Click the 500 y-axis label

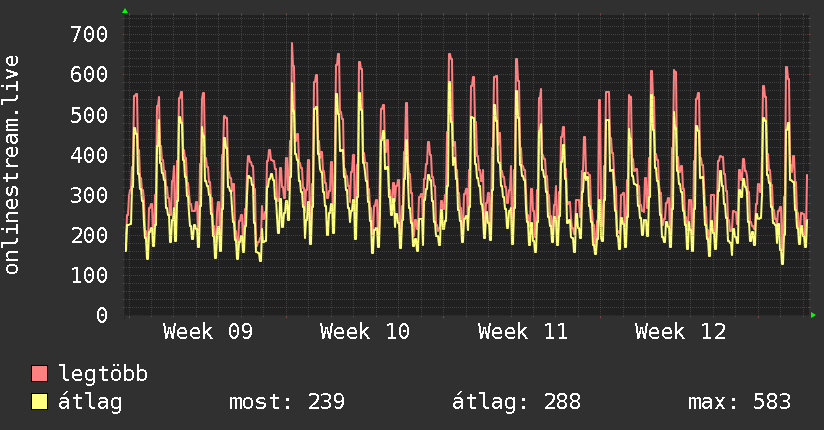click(89, 115)
